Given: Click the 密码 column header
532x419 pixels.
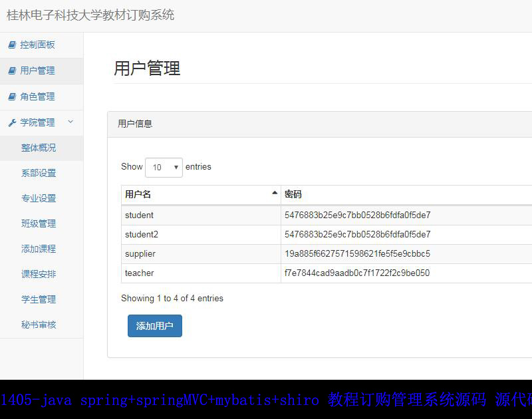Looking at the screenshot, I should (x=293, y=194).
